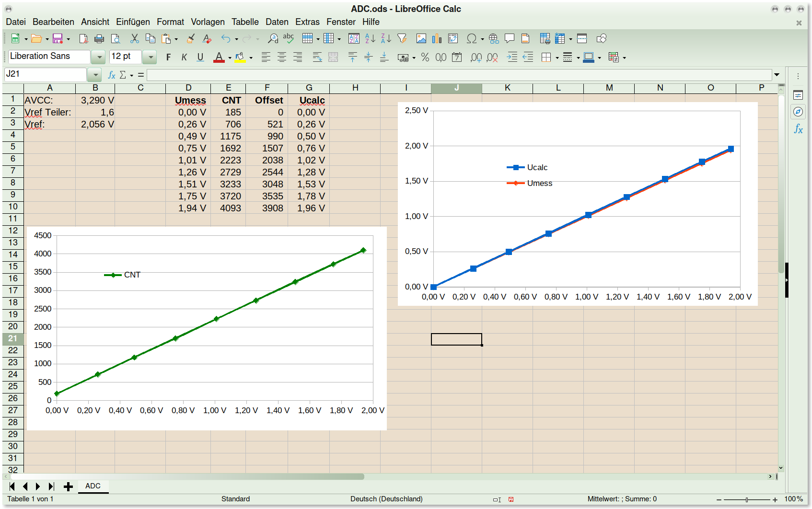Toggle underline formatting with U button
The width and height of the screenshot is (812, 509).
point(200,58)
